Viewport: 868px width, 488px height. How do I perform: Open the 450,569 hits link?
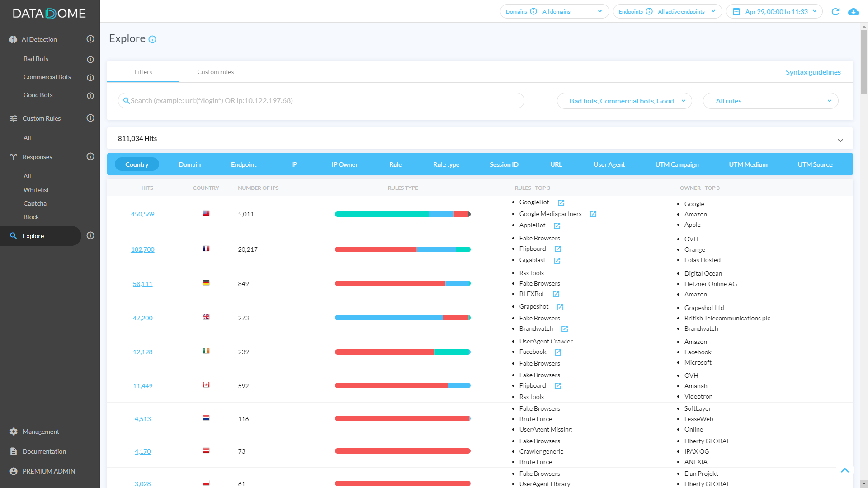pyautogui.click(x=142, y=214)
